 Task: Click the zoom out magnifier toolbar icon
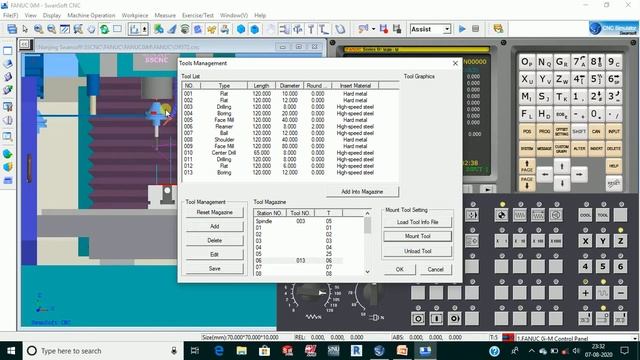pyautogui.click(x=51, y=29)
